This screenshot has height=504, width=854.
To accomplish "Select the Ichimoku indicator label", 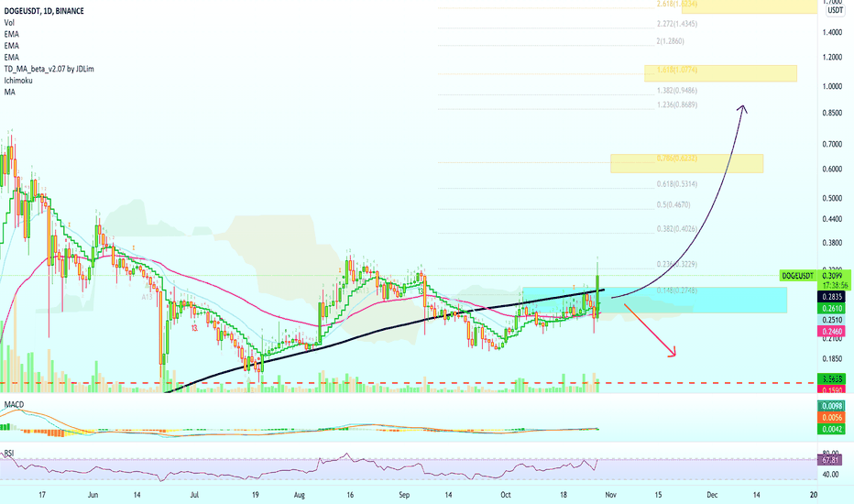I will (18, 80).
